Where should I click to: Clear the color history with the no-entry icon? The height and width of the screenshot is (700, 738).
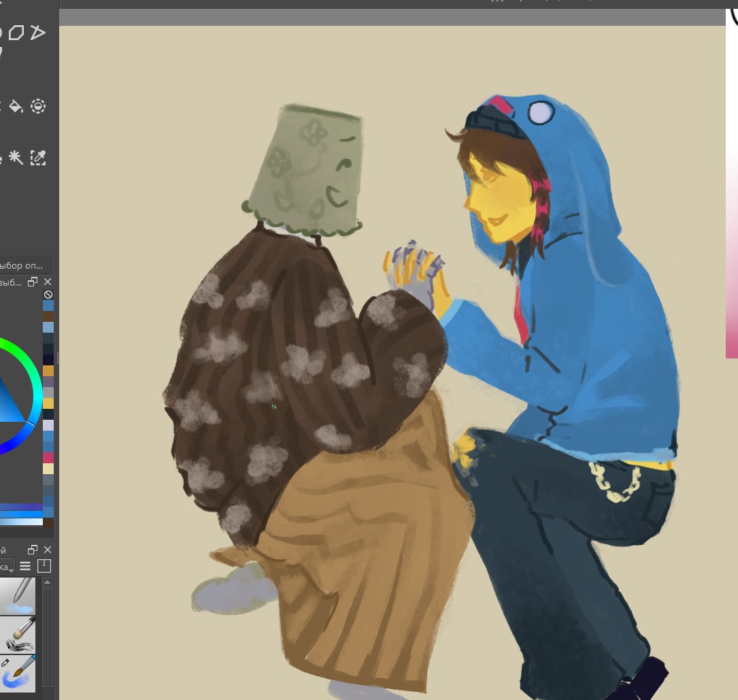[x=48, y=295]
